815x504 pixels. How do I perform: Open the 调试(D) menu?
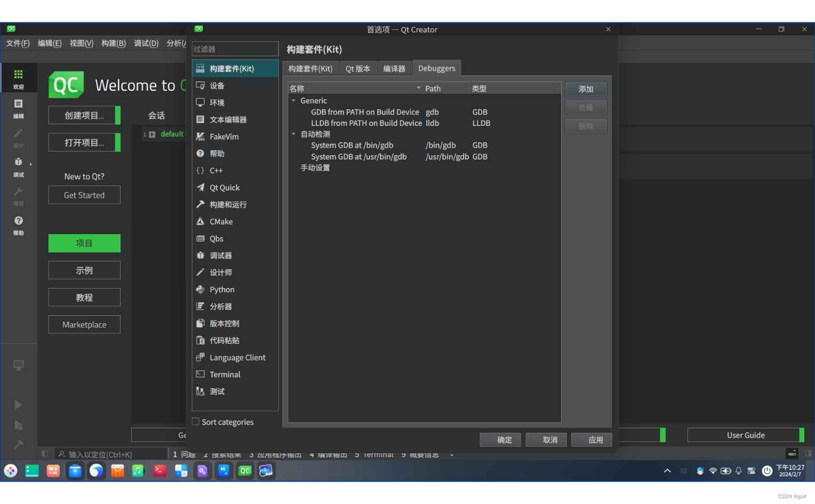pos(146,43)
